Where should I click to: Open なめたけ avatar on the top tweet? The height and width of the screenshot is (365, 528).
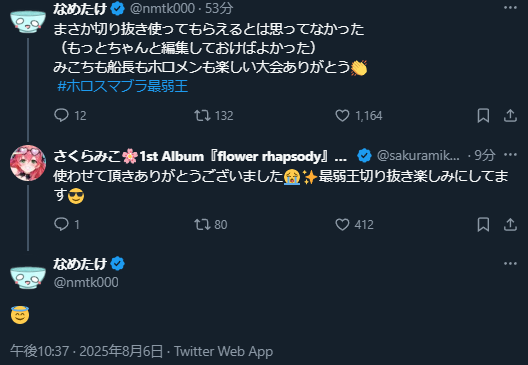coord(28,21)
